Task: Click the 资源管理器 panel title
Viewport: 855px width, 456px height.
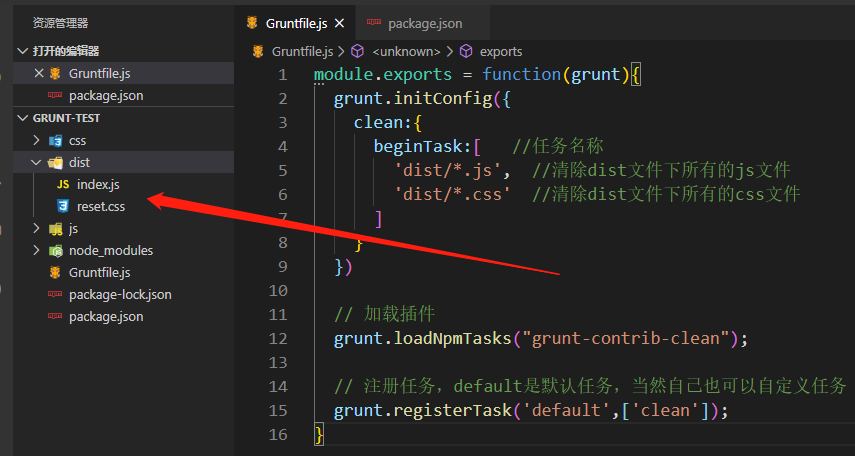Action: (x=60, y=23)
